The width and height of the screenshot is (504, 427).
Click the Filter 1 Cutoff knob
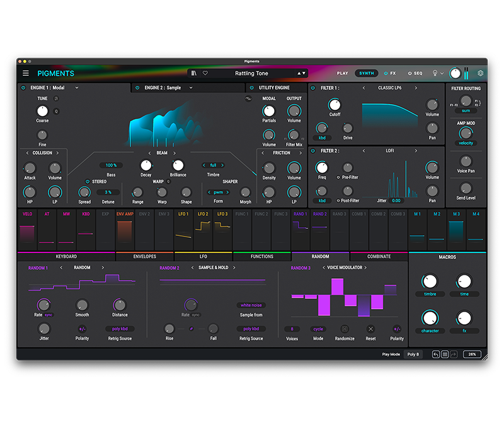coord(335,104)
